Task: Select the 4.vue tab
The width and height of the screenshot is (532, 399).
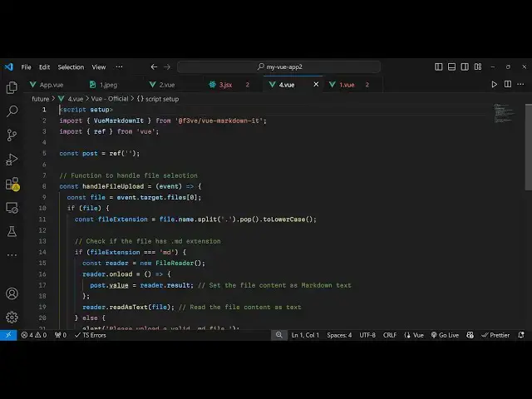Action: [x=287, y=85]
